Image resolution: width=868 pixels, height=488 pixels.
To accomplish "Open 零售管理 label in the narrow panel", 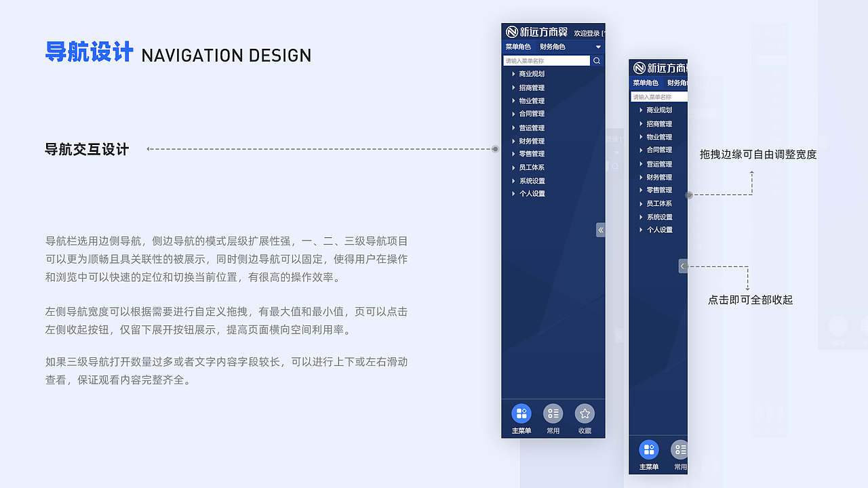I will 659,190.
